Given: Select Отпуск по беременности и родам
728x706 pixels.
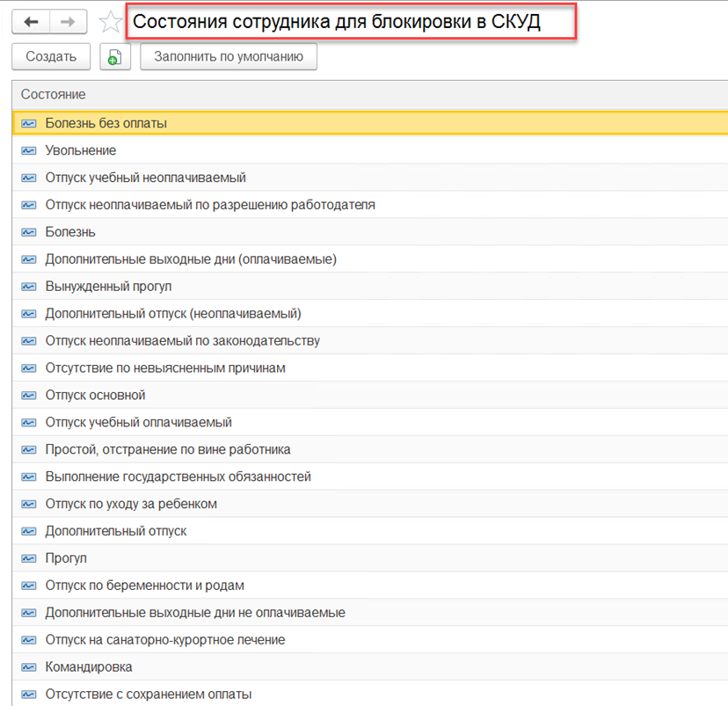Looking at the screenshot, I should (x=144, y=586).
